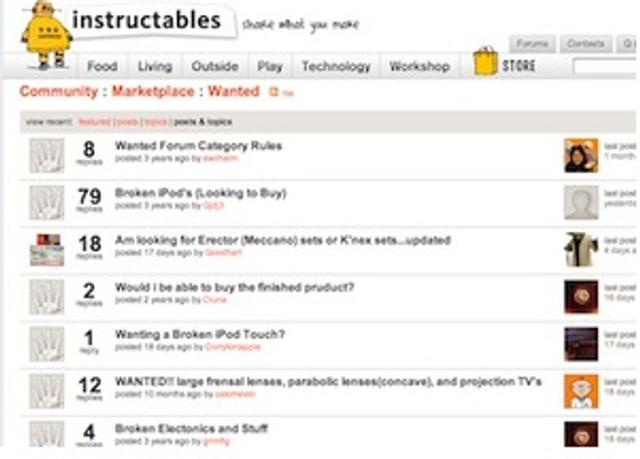Click hand icon beside Wanting a Broken iPod Touch

[x=46, y=344]
